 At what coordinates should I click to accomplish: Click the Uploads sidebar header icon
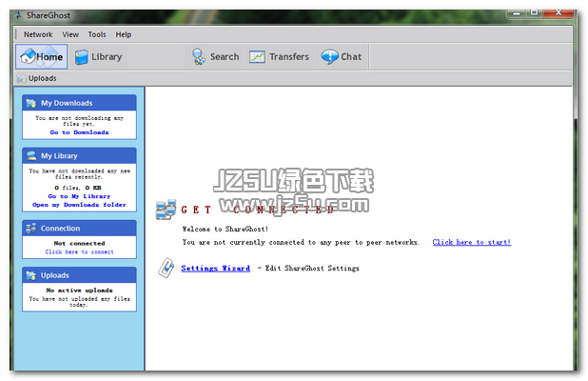(31, 275)
